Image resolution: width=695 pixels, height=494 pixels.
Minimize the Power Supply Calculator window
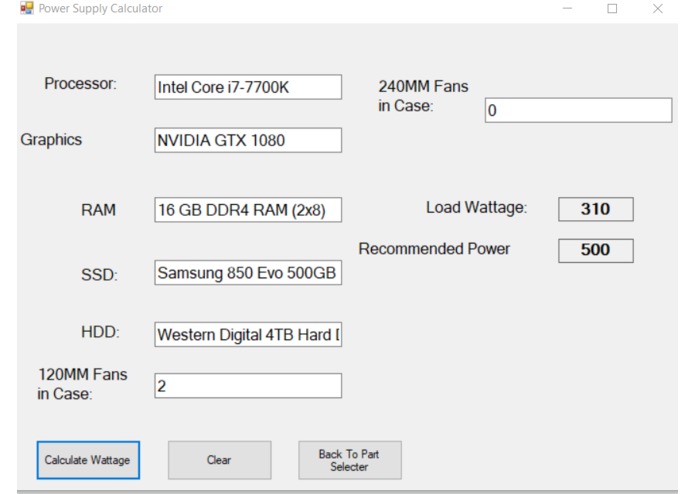pos(567,8)
